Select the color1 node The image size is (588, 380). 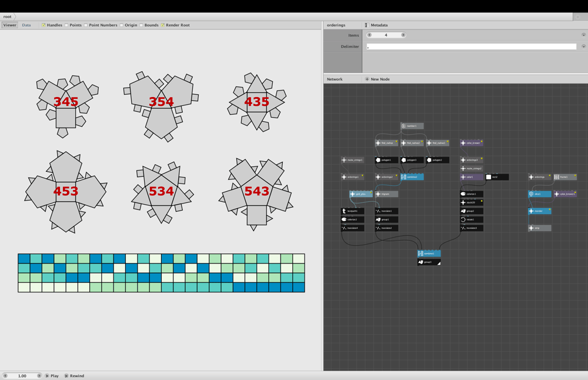[x=472, y=176]
